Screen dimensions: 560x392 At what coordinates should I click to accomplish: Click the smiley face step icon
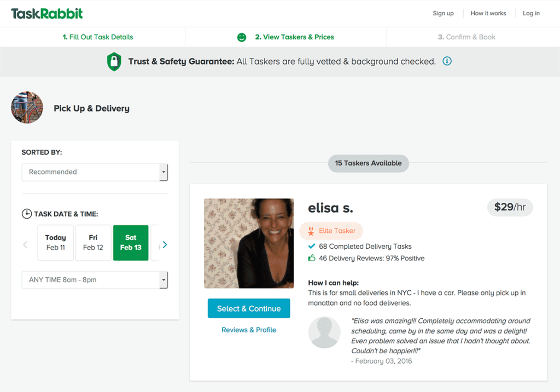click(242, 37)
